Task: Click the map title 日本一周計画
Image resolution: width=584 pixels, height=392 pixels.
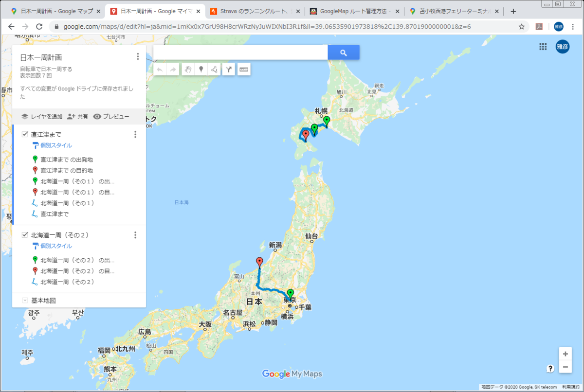Action: point(41,57)
